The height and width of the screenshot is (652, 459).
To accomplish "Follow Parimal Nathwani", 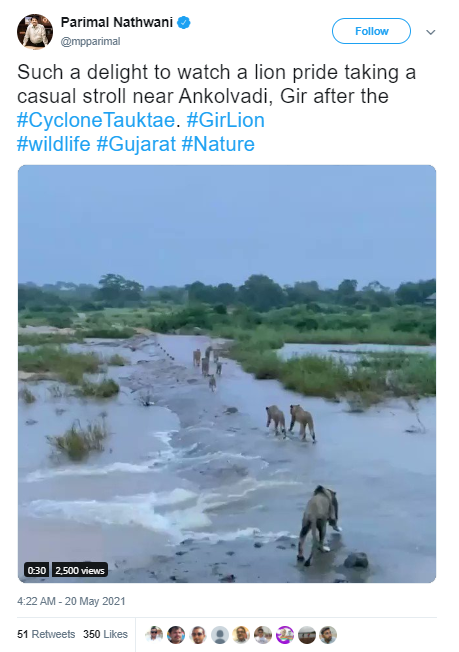I will [371, 31].
